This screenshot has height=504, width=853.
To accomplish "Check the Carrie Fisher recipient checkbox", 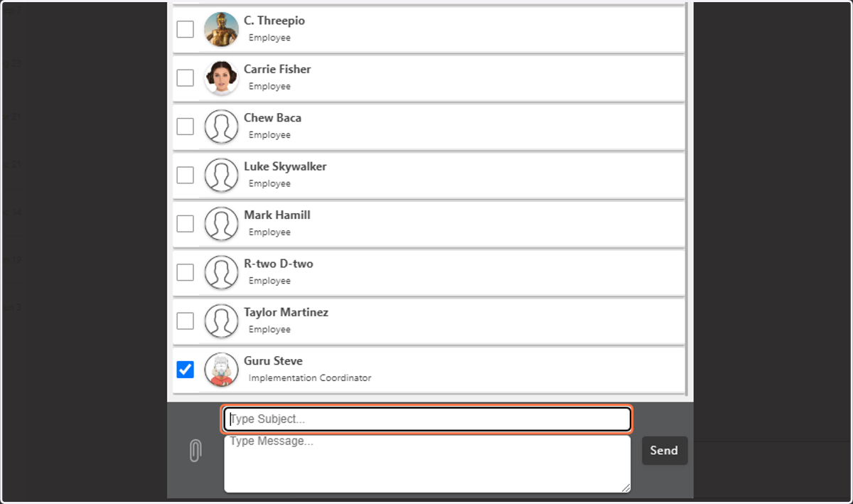I will pos(185,77).
